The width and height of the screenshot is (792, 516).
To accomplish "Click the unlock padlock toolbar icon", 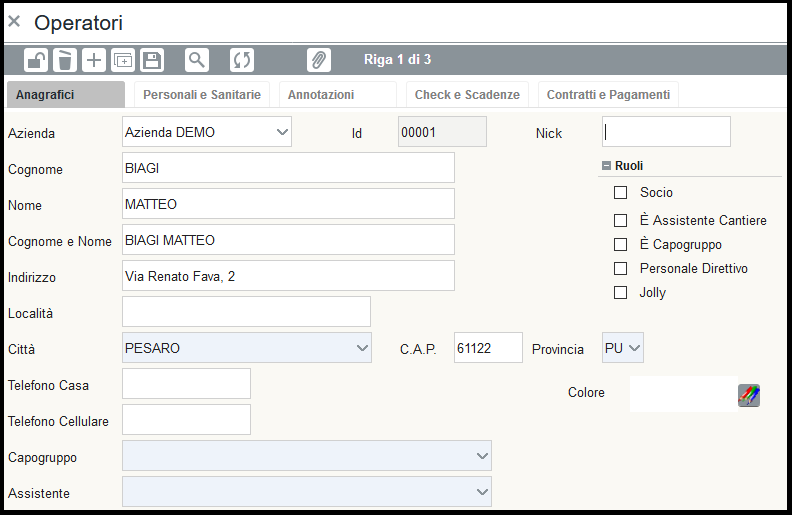I will [36, 60].
